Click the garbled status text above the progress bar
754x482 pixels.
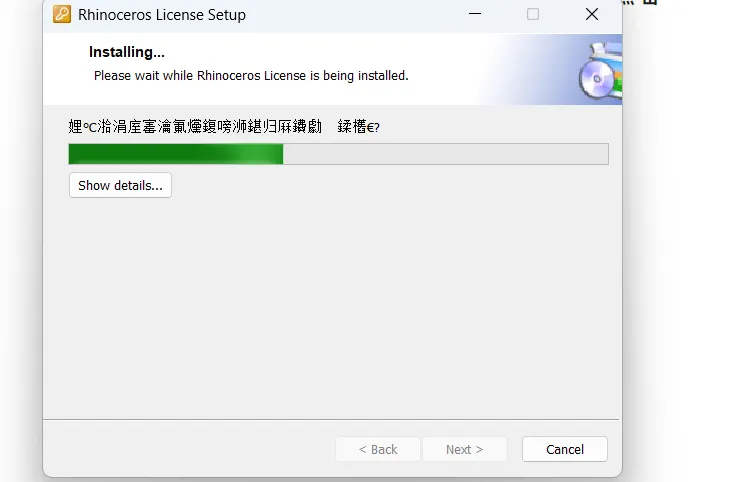click(224, 127)
